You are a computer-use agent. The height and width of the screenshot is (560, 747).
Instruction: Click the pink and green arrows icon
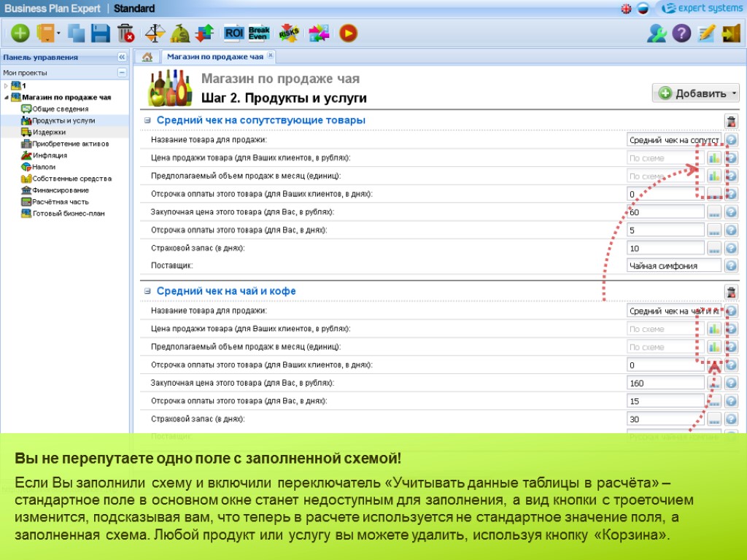pos(319,34)
